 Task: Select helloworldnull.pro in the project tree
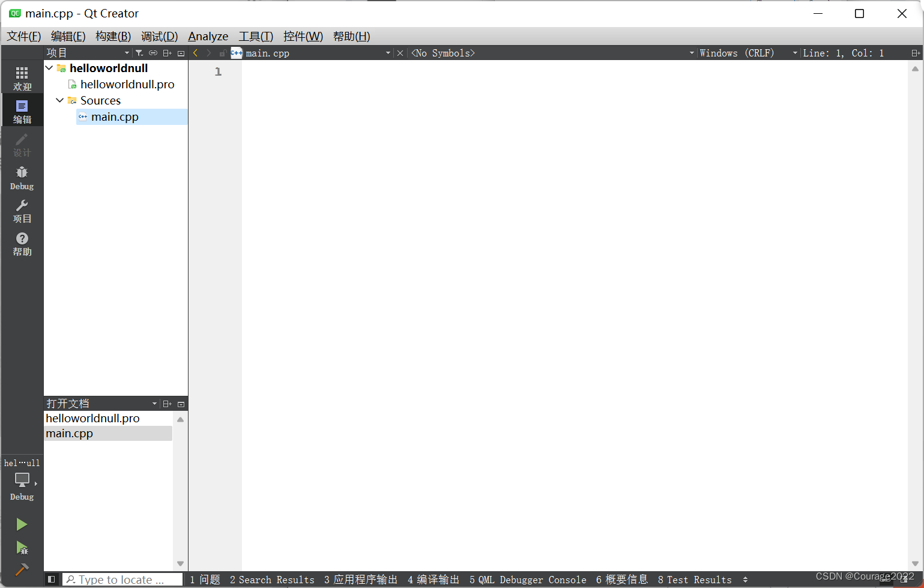127,84
